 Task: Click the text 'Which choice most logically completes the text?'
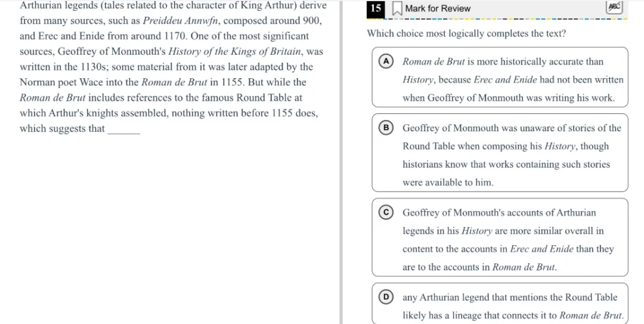466,34
